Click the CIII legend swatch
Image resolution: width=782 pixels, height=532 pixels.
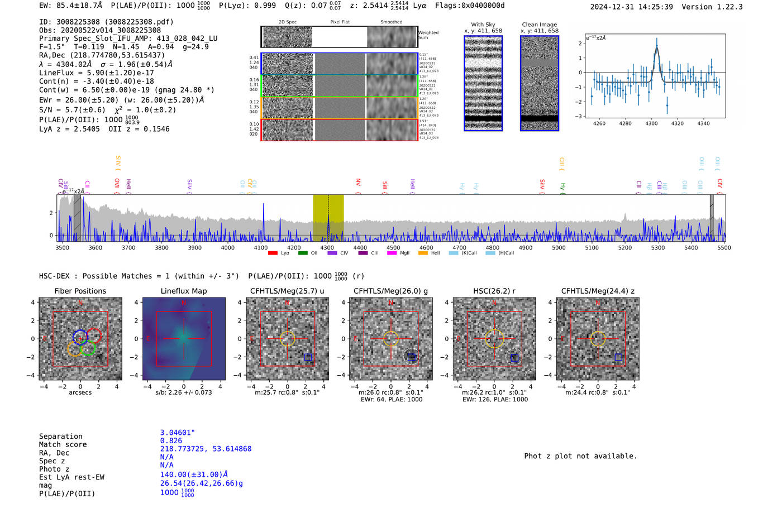(x=363, y=253)
